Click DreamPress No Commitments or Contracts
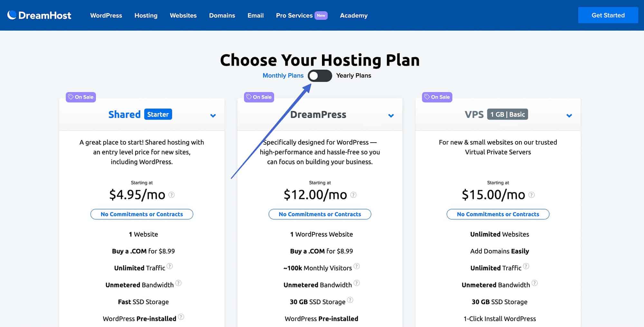 click(320, 214)
